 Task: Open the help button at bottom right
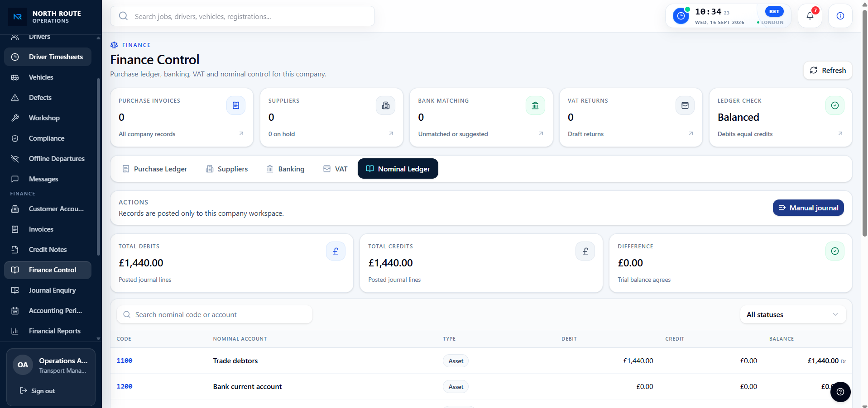pyautogui.click(x=840, y=392)
